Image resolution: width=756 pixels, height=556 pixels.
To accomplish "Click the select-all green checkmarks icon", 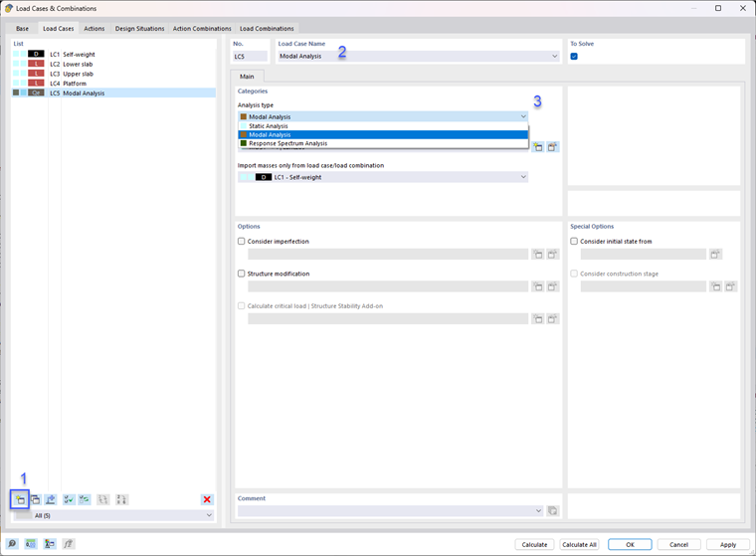I will point(69,499).
